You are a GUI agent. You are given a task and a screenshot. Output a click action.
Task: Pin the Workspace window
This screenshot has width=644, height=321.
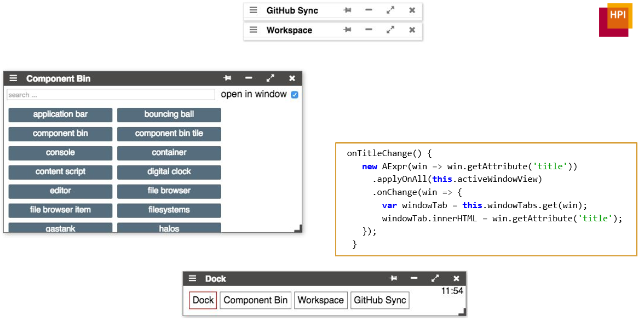pyautogui.click(x=347, y=30)
